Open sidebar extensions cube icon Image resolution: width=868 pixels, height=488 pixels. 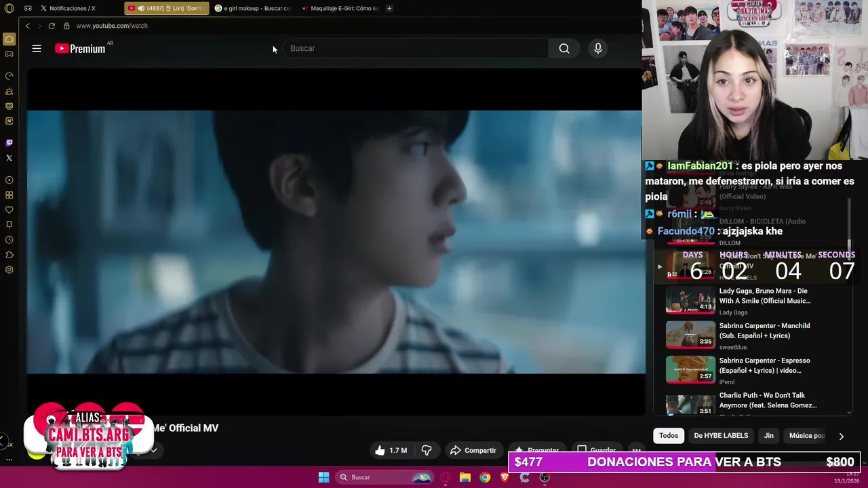coord(9,255)
